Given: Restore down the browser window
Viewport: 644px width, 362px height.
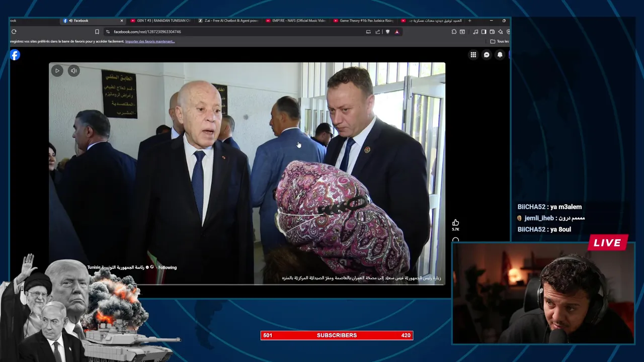Looking at the screenshot, I should click(504, 21).
